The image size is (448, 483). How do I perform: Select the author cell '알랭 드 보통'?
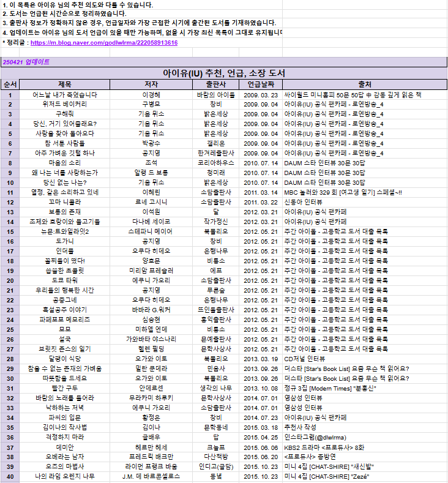pos(151,173)
